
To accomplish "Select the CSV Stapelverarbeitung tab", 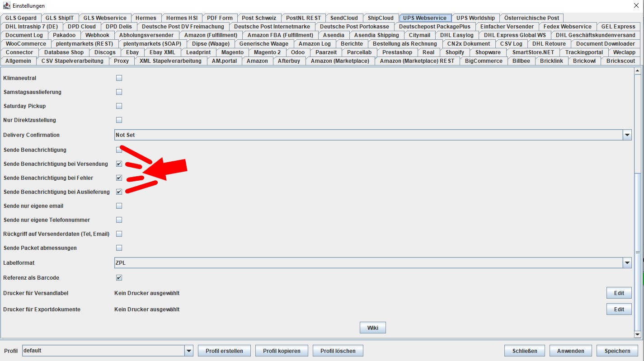I will [x=72, y=61].
